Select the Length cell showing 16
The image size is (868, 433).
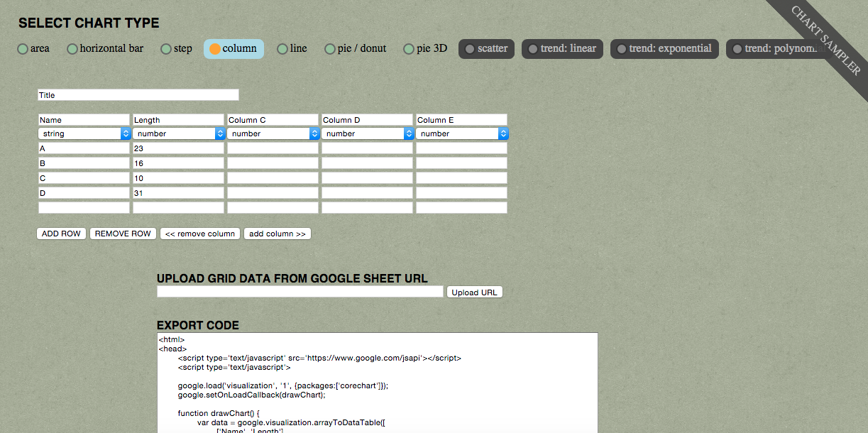tap(179, 163)
